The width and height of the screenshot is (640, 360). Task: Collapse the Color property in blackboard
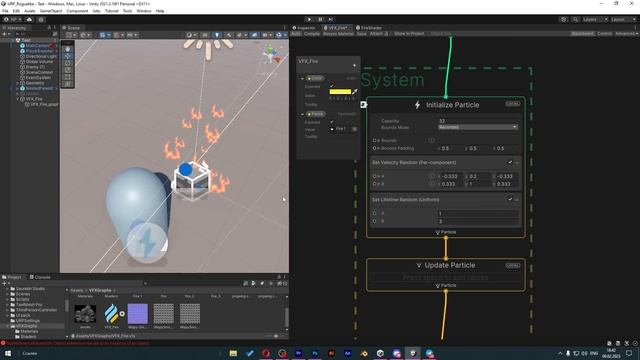(302, 78)
